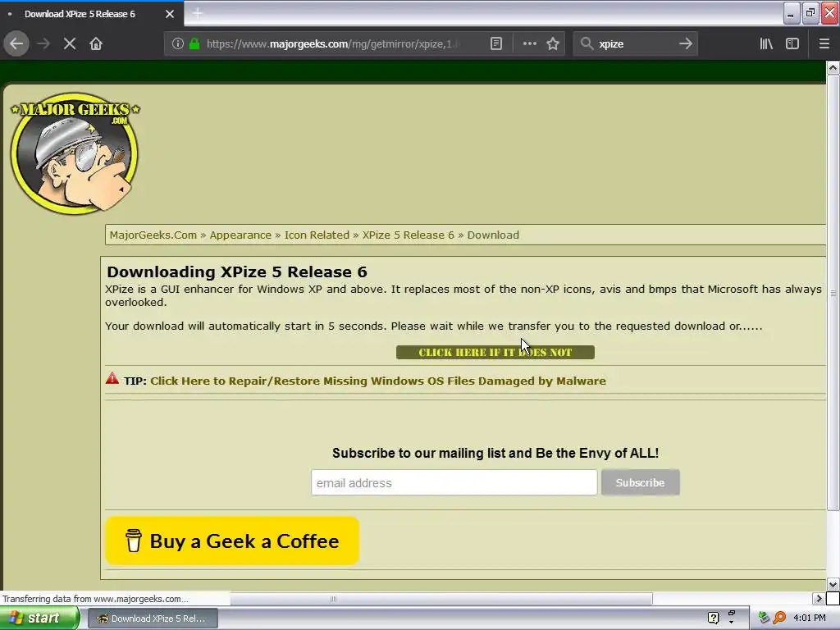Click the 'Downloading XPize 5 Release 6' heading
This screenshot has width=840, height=630.
237,272
